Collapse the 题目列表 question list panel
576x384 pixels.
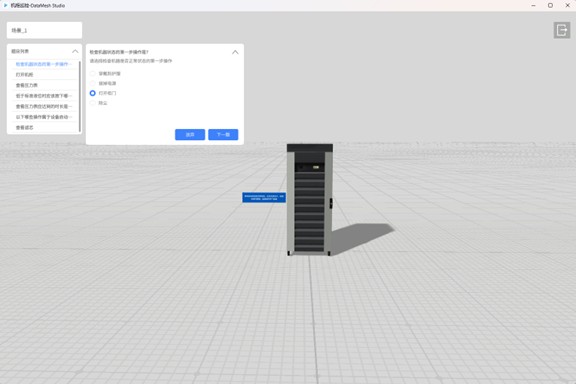click(75, 51)
